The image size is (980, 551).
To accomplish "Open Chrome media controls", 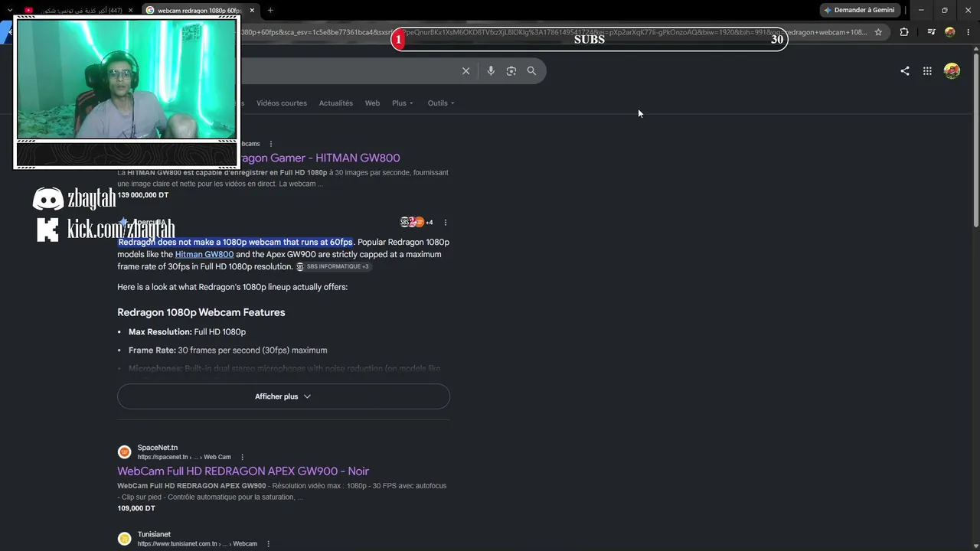I will point(931,32).
